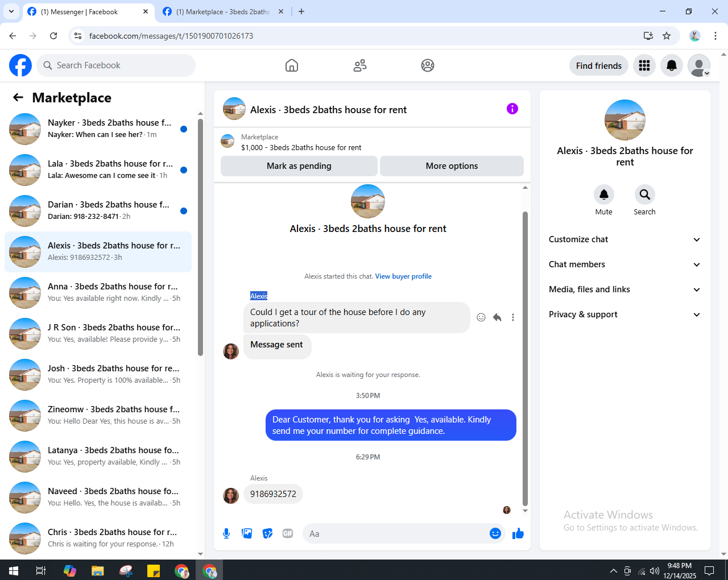728x580 pixels.
Task: Open a new browser tab
Action: (301, 11)
